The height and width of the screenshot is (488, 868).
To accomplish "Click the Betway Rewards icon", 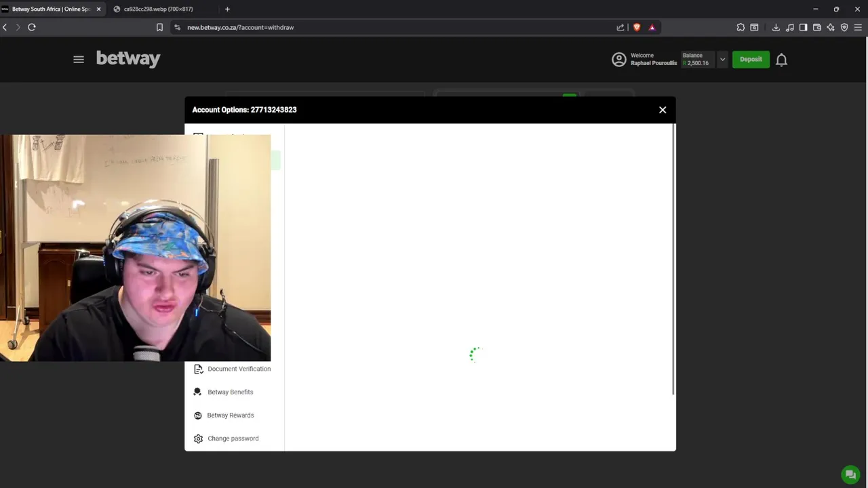I will pyautogui.click(x=198, y=415).
